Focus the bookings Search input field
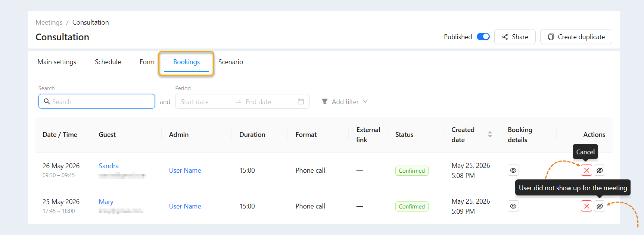Image resolution: width=644 pixels, height=235 pixels. [97, 101]
